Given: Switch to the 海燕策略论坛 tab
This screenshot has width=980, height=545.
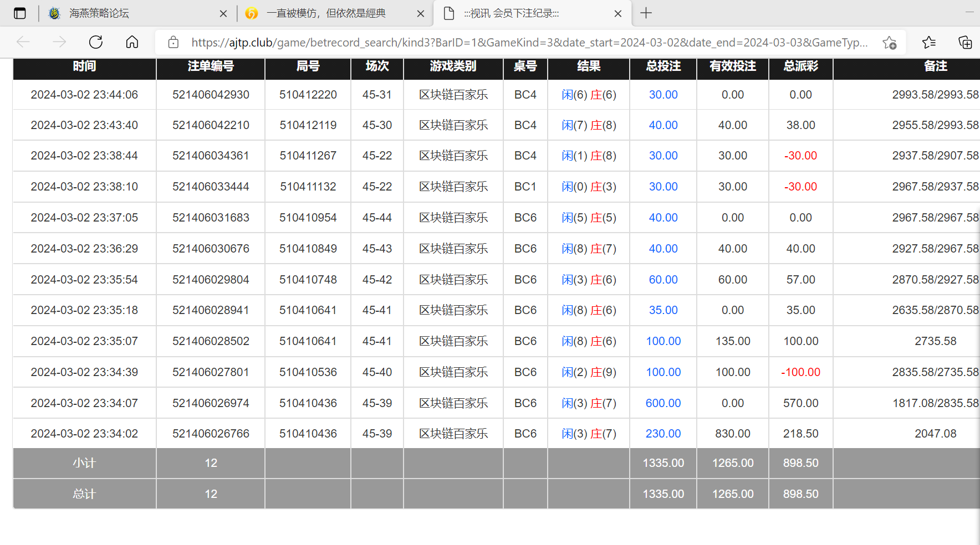Looking at the screenshot, I should (137, 13).
